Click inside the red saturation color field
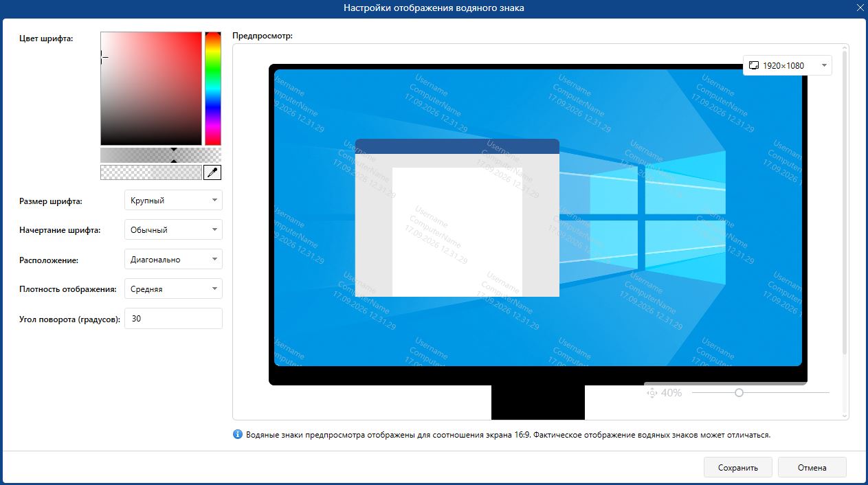868x485 pixels. pos(151,89)
